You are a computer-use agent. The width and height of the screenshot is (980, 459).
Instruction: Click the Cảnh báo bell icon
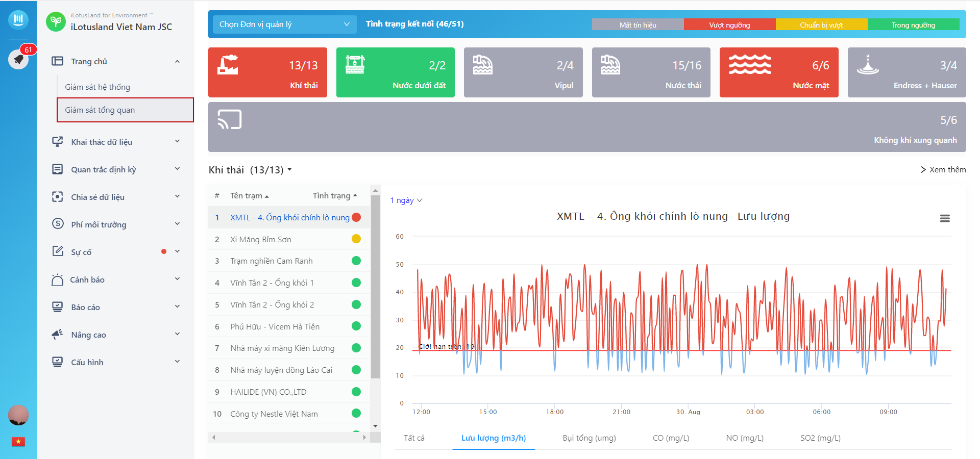(57, 279)
